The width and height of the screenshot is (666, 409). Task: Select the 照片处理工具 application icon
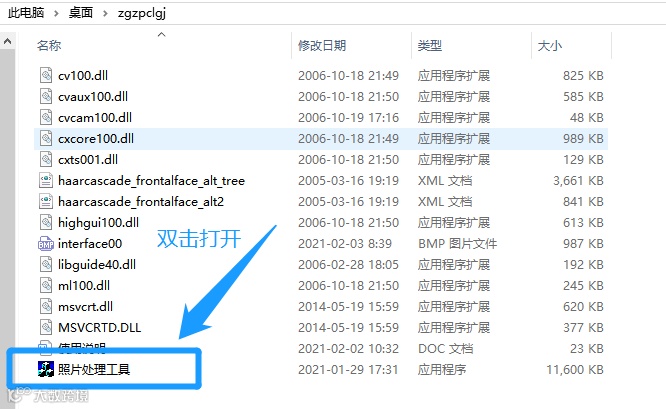tap(46, 369)
